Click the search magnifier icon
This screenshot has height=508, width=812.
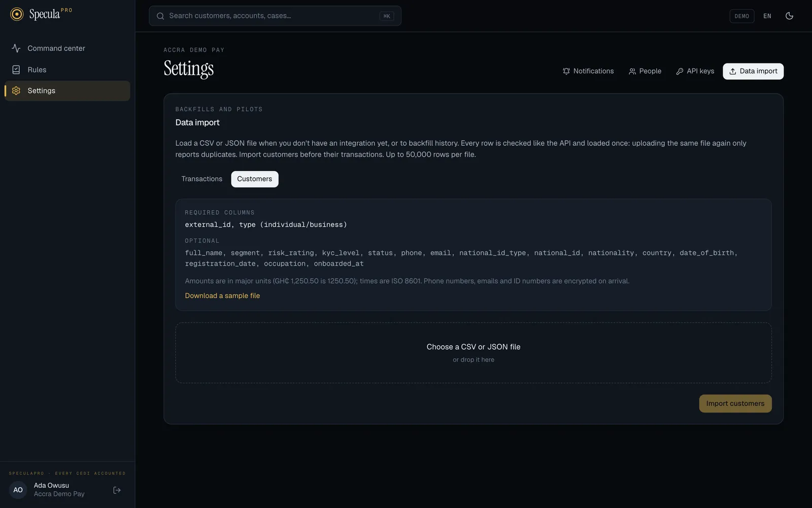[160, 16]
